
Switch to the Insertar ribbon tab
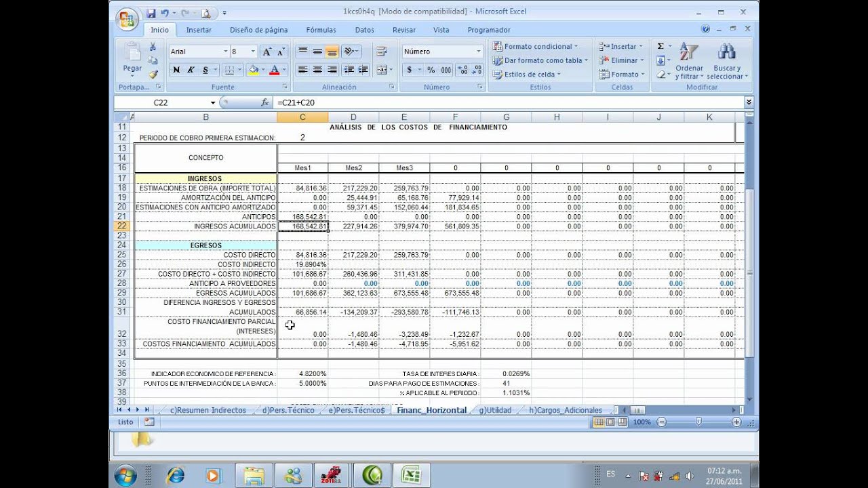(199, 30)
